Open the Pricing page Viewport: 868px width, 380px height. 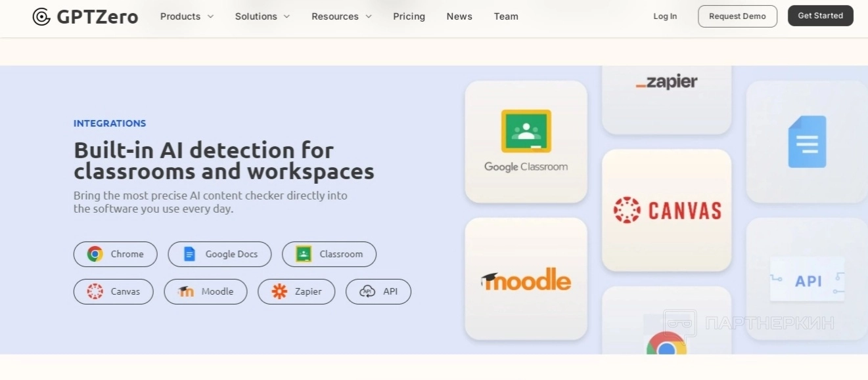[409, 16]
